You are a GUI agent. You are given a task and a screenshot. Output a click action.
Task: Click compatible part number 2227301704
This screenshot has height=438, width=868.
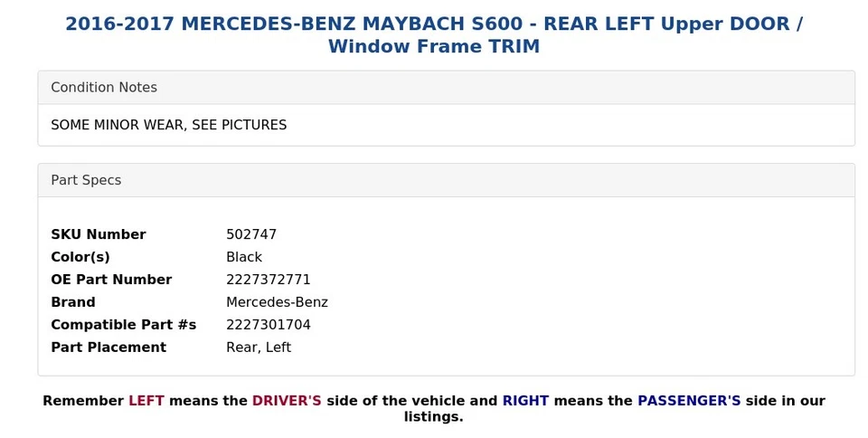tap(269, 325)
